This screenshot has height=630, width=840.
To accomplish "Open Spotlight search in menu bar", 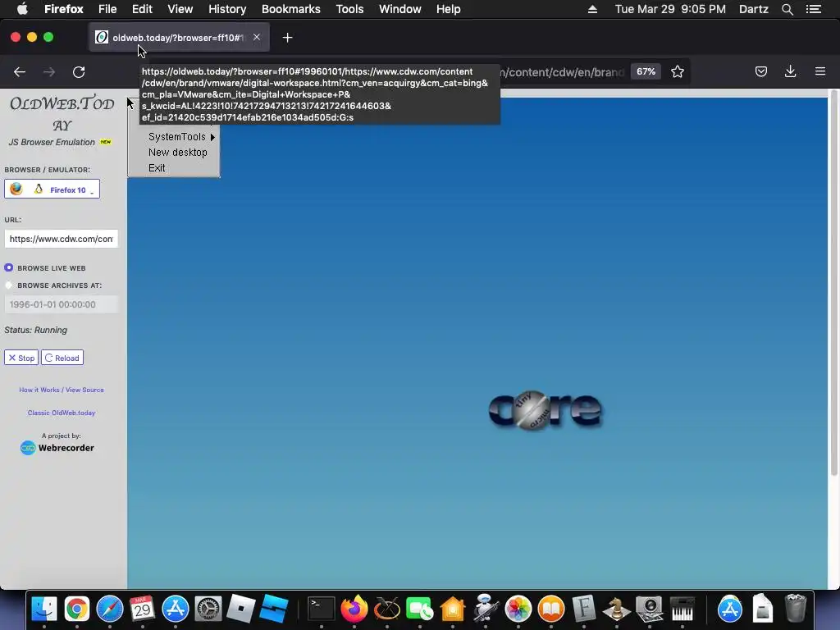I will pos(787,9).
